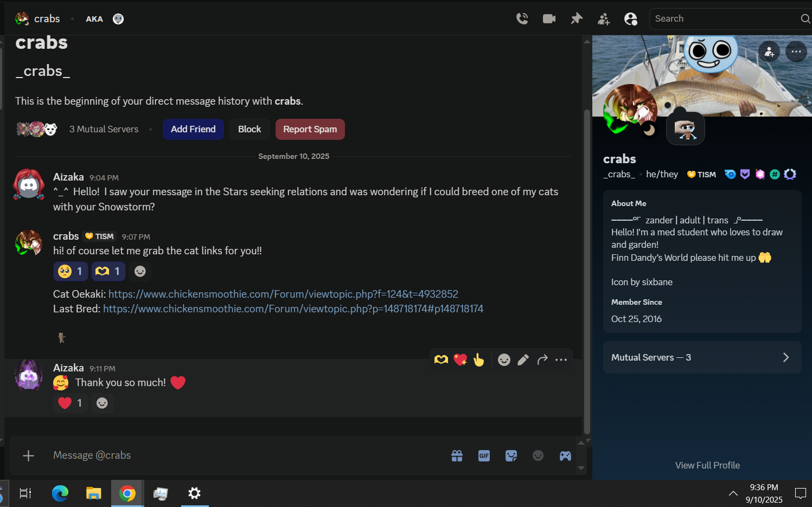
Task: Toggle the user profile panel
Action: (x=631, y=19)
